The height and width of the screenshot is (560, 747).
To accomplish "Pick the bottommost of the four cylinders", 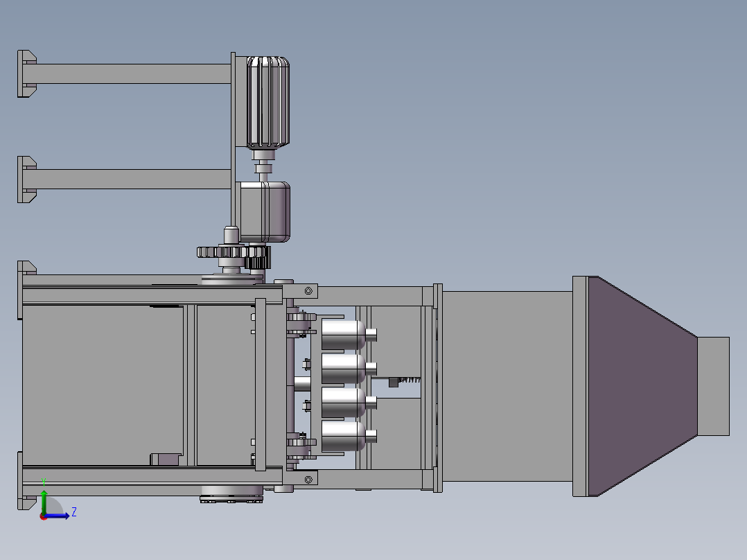I will 349,436.
